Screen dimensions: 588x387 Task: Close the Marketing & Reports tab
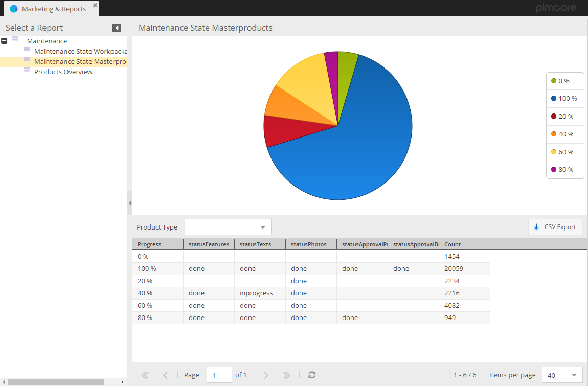[95, 5]
